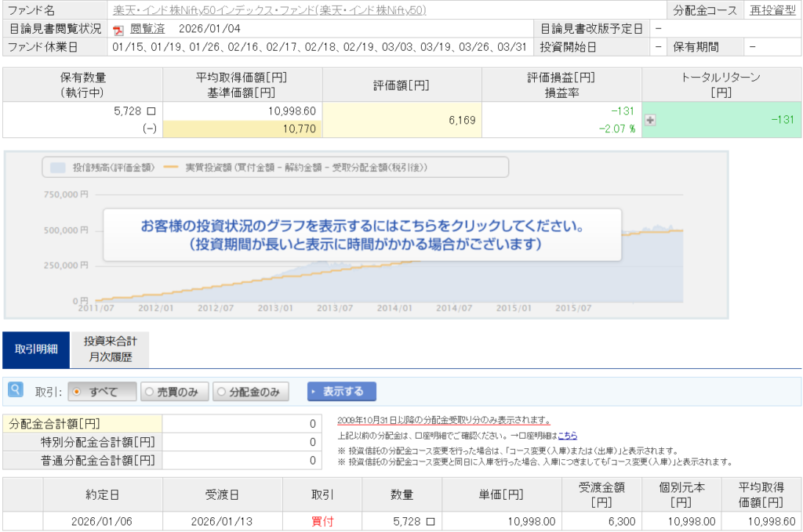
Task: Click the 評価額 value 6,169 cell
Action: click(401, 120)
